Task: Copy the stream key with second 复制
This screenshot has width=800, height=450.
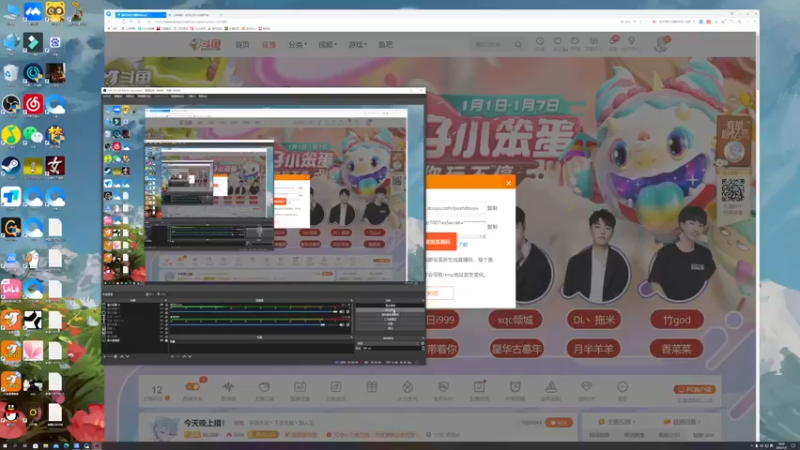Action: pyautogui.click(x=492, y=227)
